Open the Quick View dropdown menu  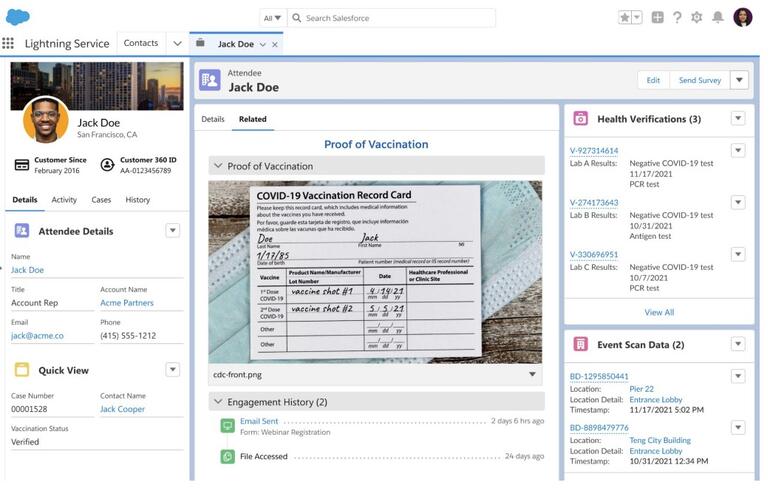tap(172, 370)
